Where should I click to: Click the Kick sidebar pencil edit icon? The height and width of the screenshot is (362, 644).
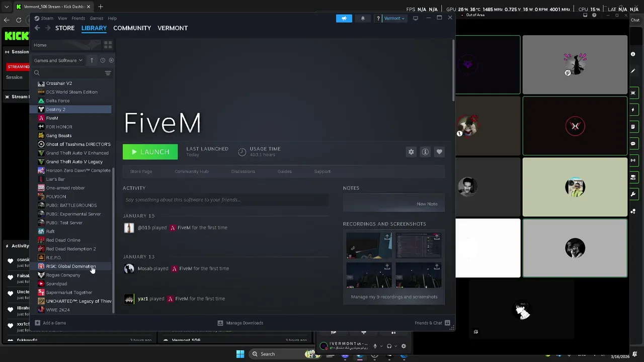(x=633, y=71)
